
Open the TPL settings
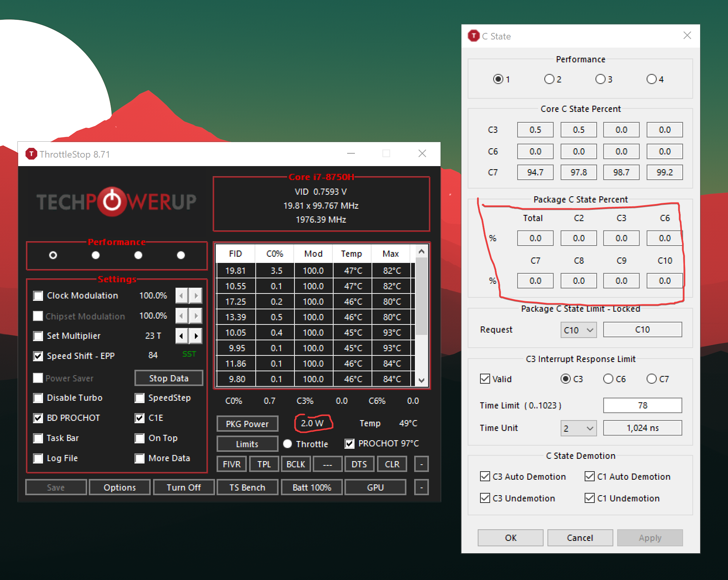point(264,464)
